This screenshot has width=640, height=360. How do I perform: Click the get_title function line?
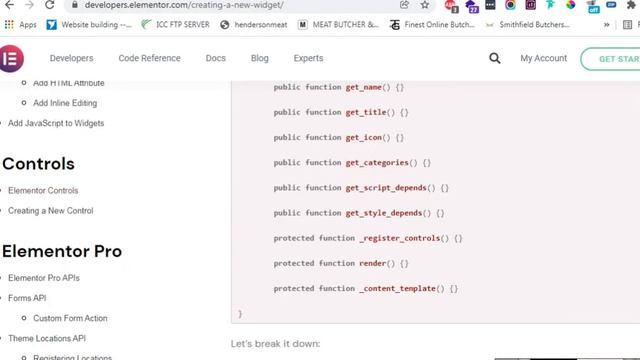pos(341,112)
